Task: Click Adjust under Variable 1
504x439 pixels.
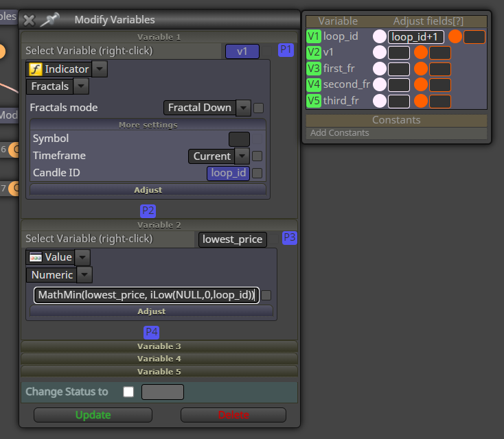Action: (148, 190)
